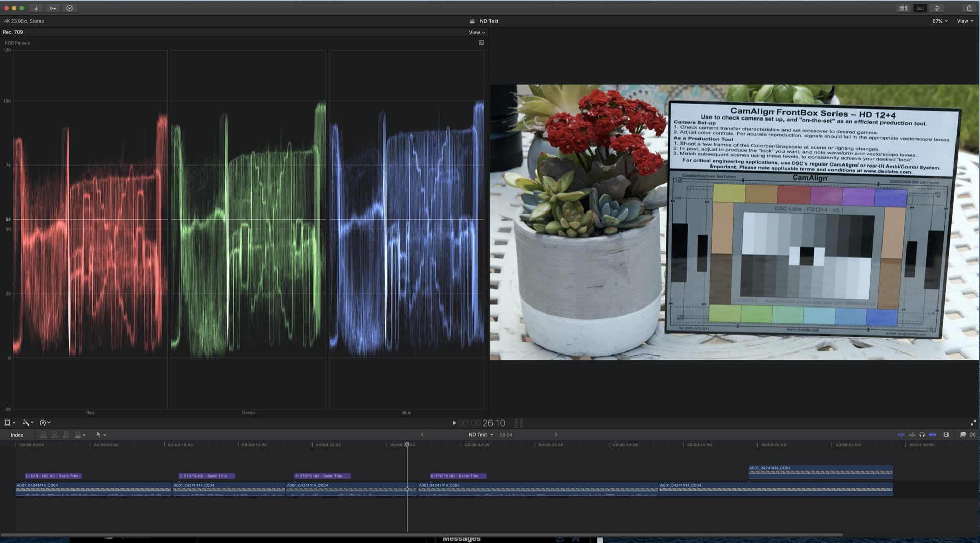Click the Import Media arrow icon
This screenshot has height=543, width=980.
click(x=36, y=8)
